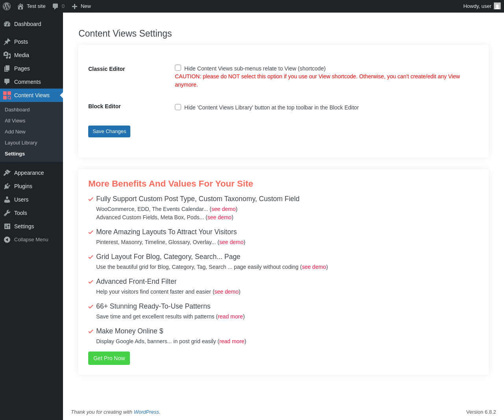Click the More Benefits And Values heading
Screen dimensions: 504x420
170,184
